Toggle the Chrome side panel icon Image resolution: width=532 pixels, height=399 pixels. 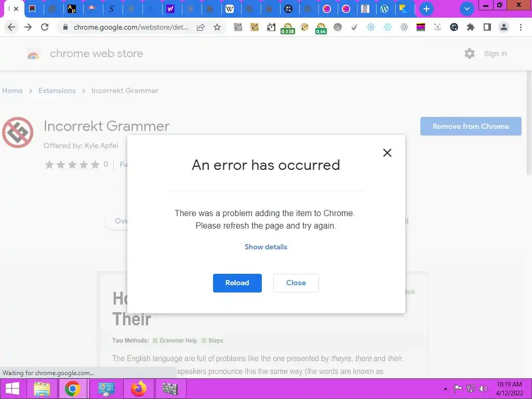[487, 27]
